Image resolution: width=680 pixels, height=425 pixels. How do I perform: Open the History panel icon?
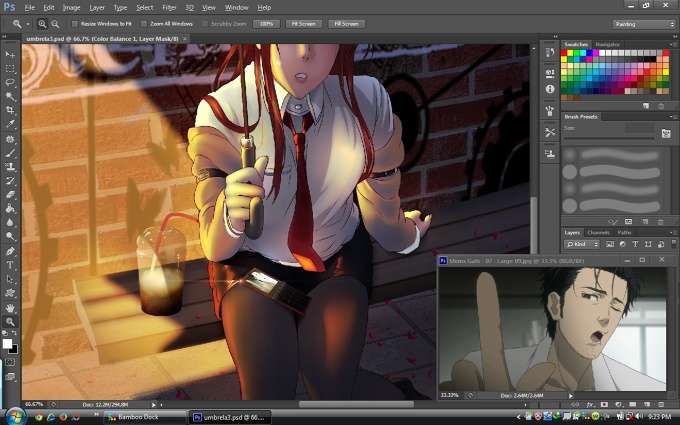coord(550,53)
